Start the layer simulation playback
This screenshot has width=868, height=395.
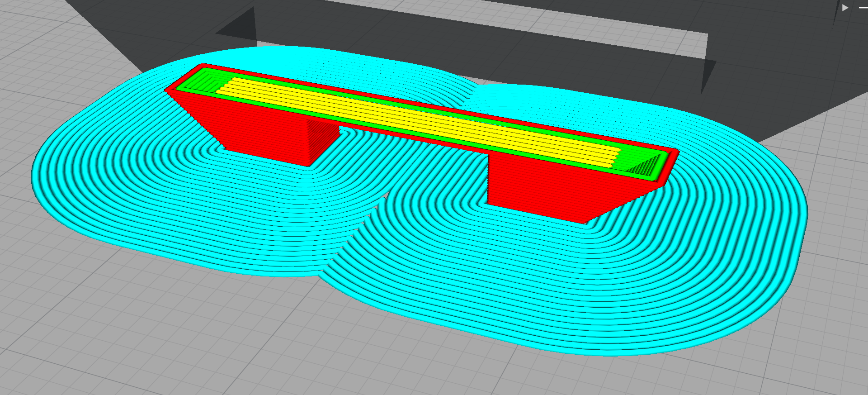click(x=845, y=8)
